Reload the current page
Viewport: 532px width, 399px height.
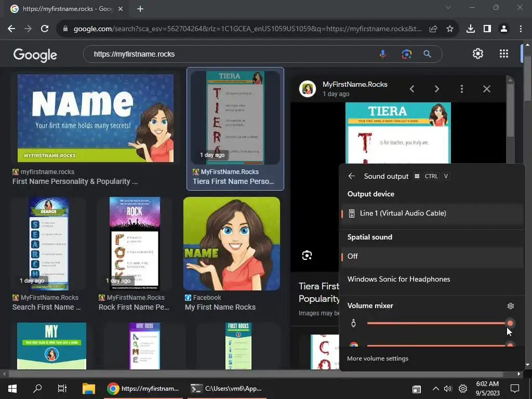pos(45,29)
